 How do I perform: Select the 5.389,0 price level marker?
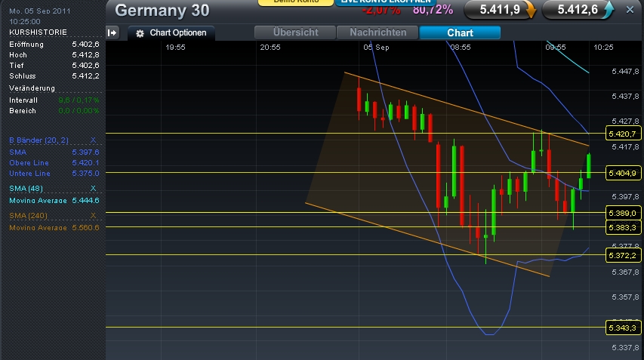click(623, 213)
